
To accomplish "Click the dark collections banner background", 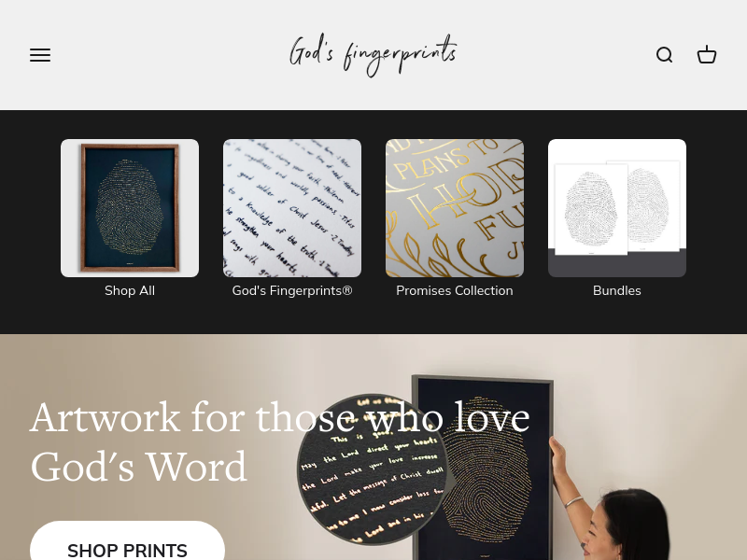I will pos(373,316).
